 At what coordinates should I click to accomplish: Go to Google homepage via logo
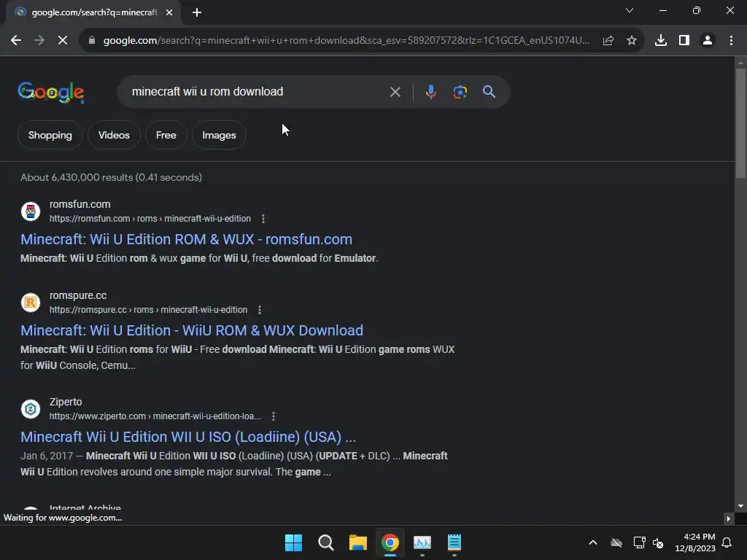click(51, 92)
